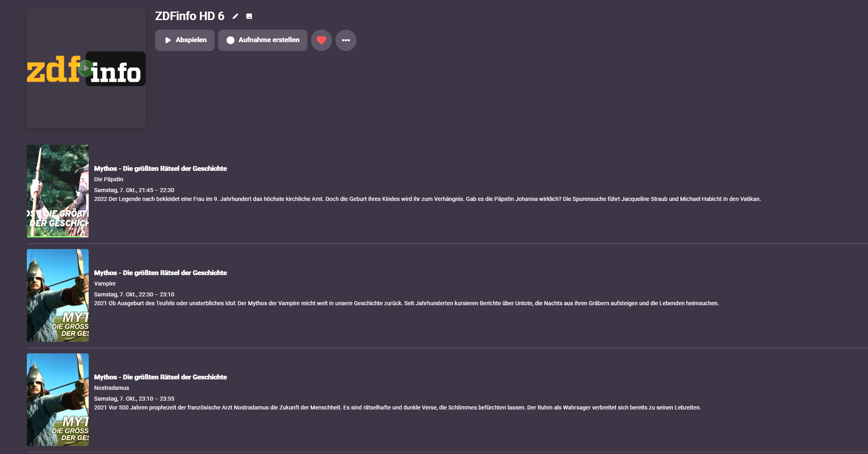Select the Mythos program title above Nostradamus
Screen dimensions: 868x454
(x=161, y=377)
